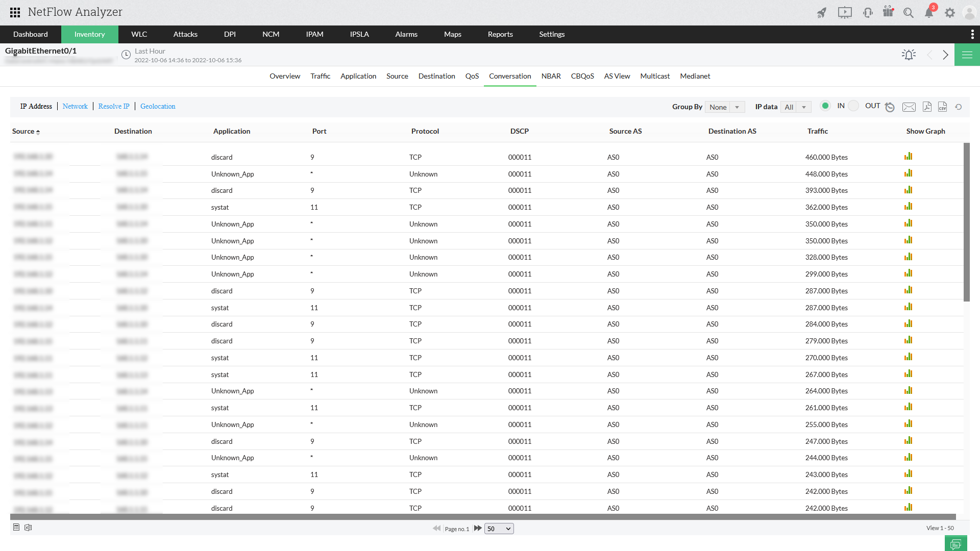
Task: Open the app grid launcher icon
Action: pos(15,12)
